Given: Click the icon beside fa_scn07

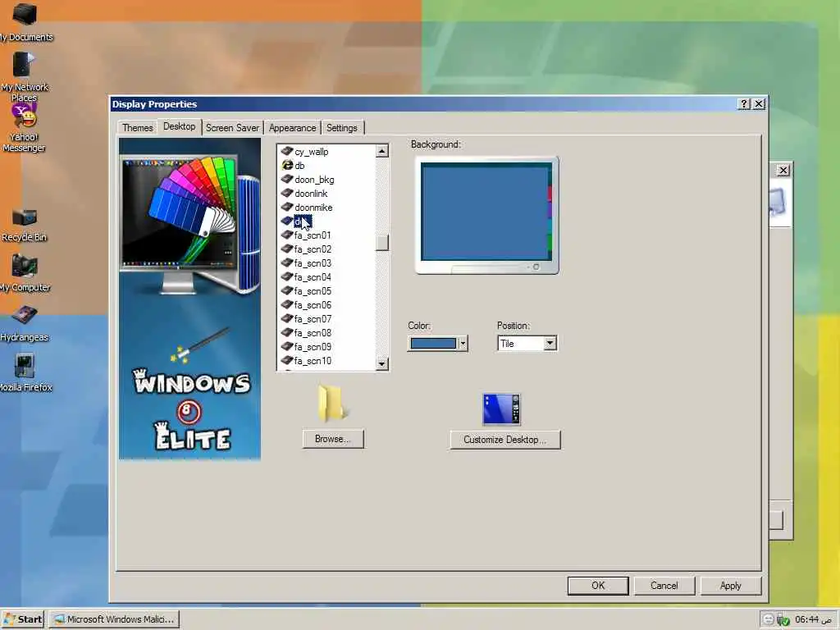Looking at the screenshot, I should tap(287, 319).
